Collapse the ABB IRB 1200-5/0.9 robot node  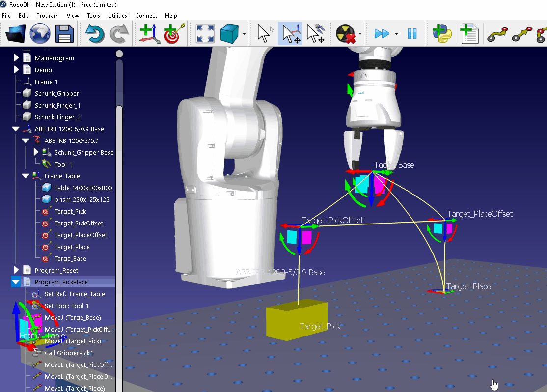(x=26, y=140)
